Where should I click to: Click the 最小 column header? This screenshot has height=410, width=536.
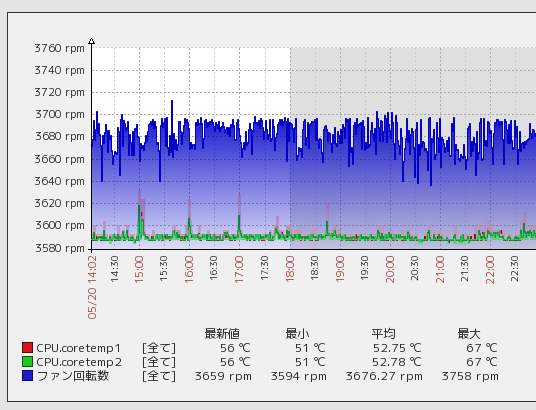click(x=297, y=333)
